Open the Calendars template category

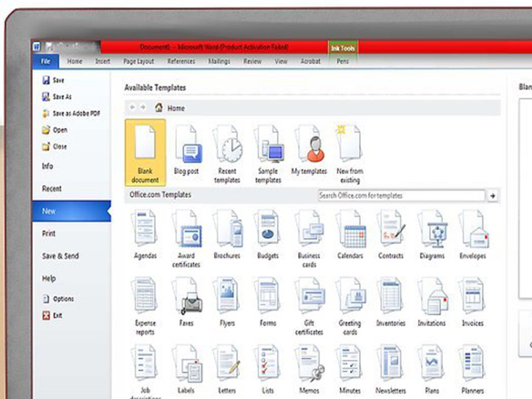[x=350, y=235]
